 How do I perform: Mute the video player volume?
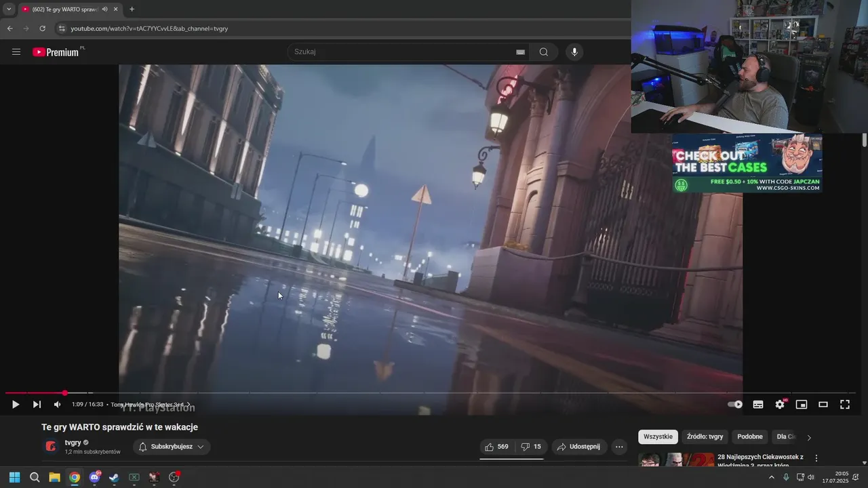[x=58, y=405]
